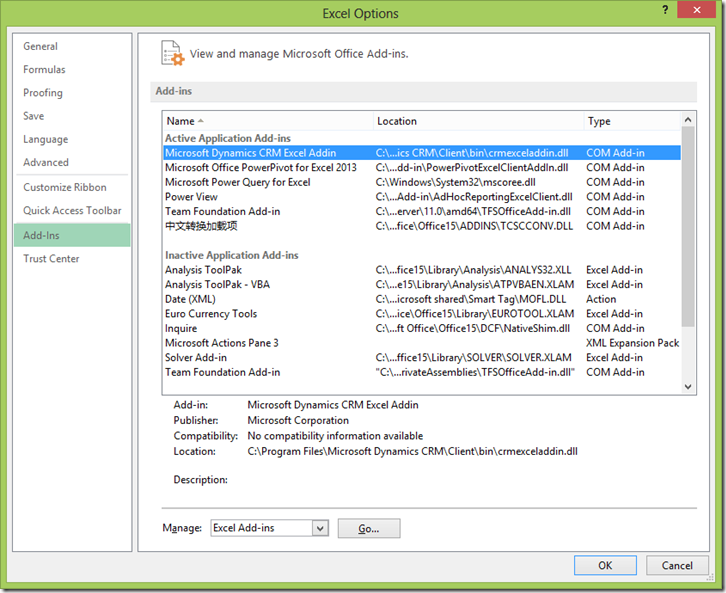Screen dimensions: 726x593
Task: Select Microsoft Office PowerPivot for Excel 2013
Action: pyautogui.click(x=422, y=168)
